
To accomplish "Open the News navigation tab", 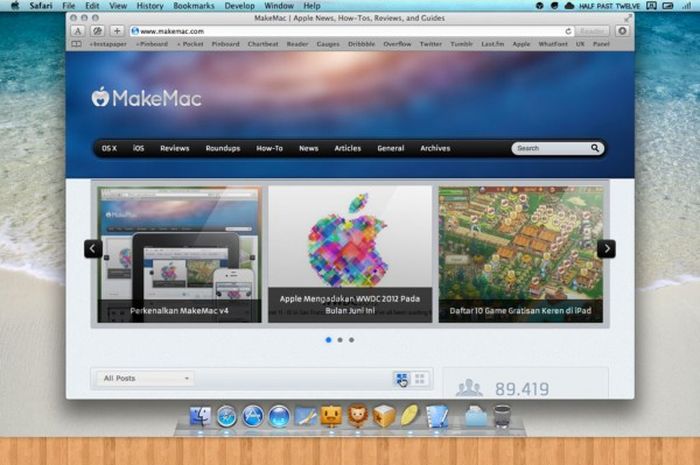I will 308,148.
